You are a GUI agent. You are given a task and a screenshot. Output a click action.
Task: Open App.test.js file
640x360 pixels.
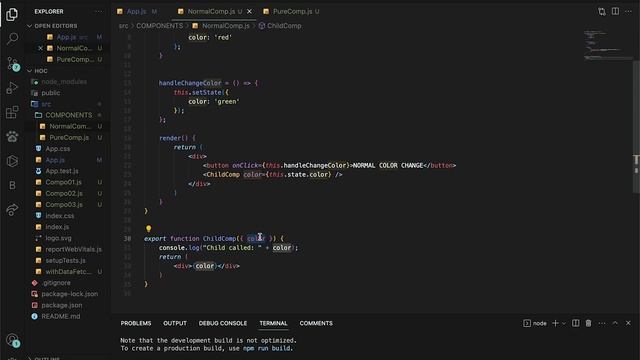coord(62,171)
